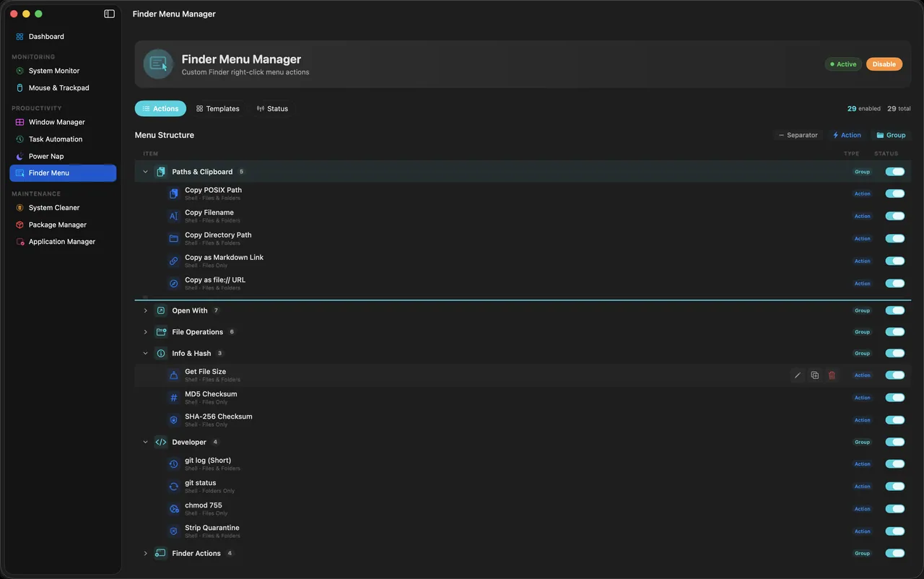This screenshot has height=579, width=924.
Task: Toggle the Finder Actions group switch
Action: 895,554
